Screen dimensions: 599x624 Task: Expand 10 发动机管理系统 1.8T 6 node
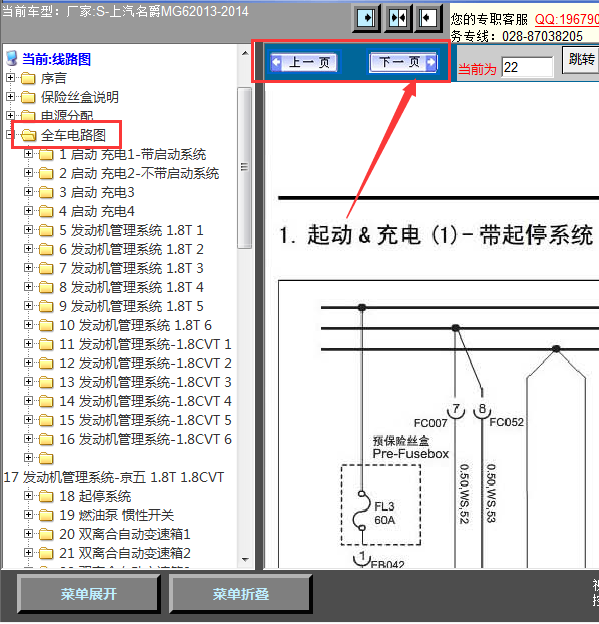tap(28, 324)
